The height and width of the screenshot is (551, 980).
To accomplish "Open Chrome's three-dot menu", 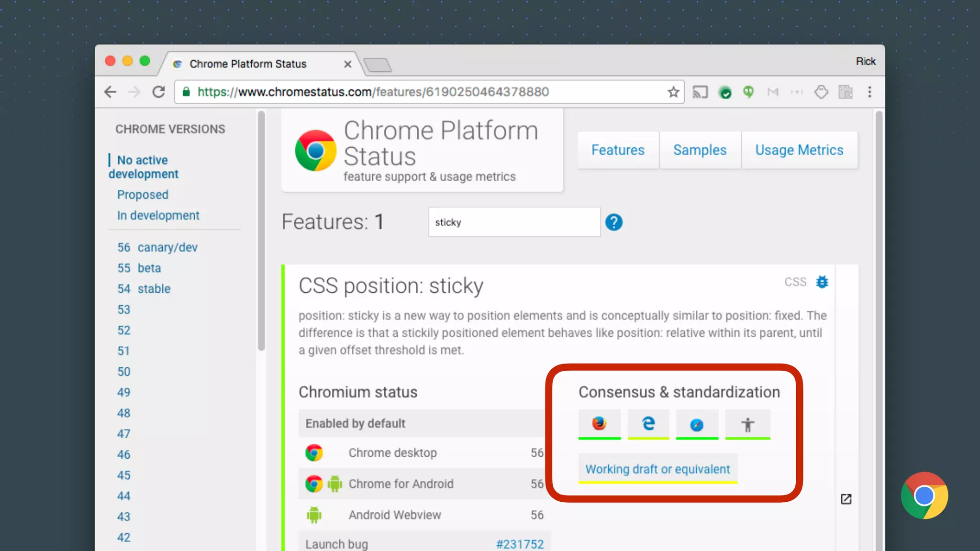I will click(x=869, y=92).
